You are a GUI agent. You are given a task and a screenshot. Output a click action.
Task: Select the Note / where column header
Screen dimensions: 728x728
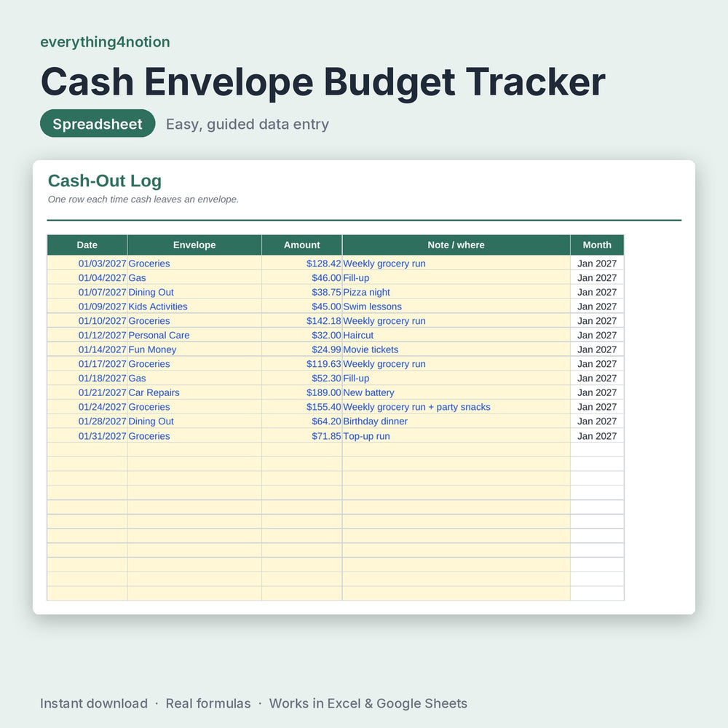(456, 245)
